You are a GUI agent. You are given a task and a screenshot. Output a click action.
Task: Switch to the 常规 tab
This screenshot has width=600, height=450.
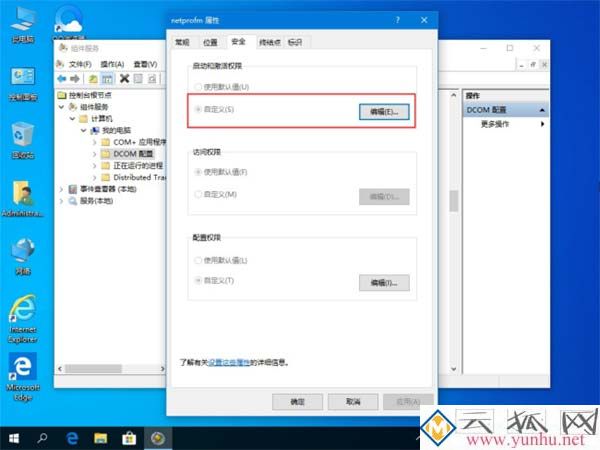click(x=182, y=42)
